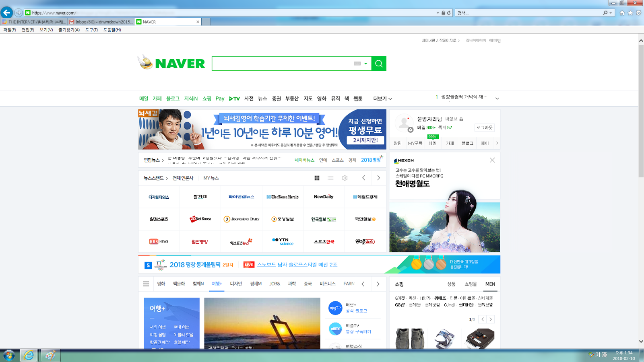Close the Nexon advertisement
This screenshot has height=362, width=644.
(492, 160)
